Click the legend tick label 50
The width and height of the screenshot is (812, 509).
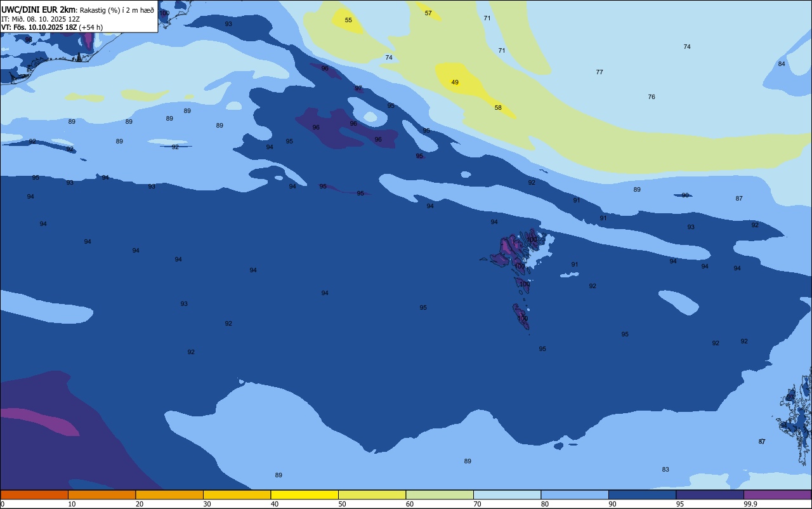click(x=342, y=504)
